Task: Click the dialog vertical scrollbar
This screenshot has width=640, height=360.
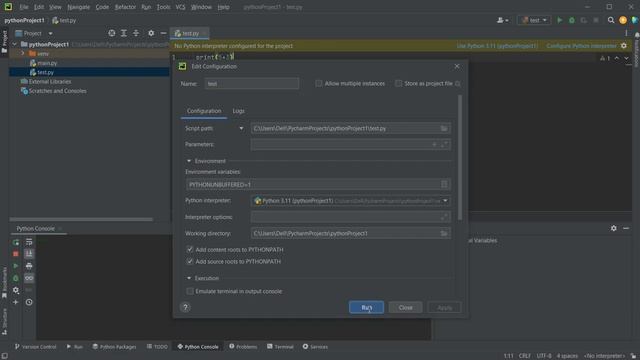Action: click(x=460, y=157)
